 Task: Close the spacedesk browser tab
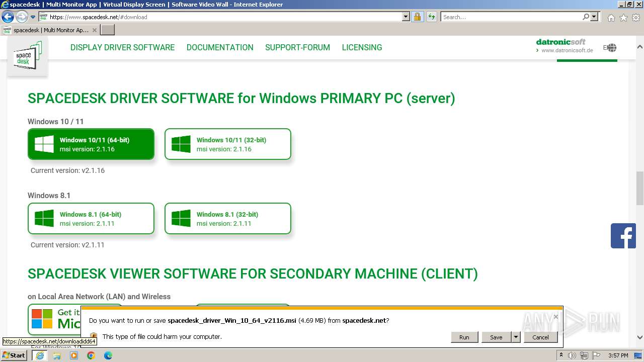94,30
